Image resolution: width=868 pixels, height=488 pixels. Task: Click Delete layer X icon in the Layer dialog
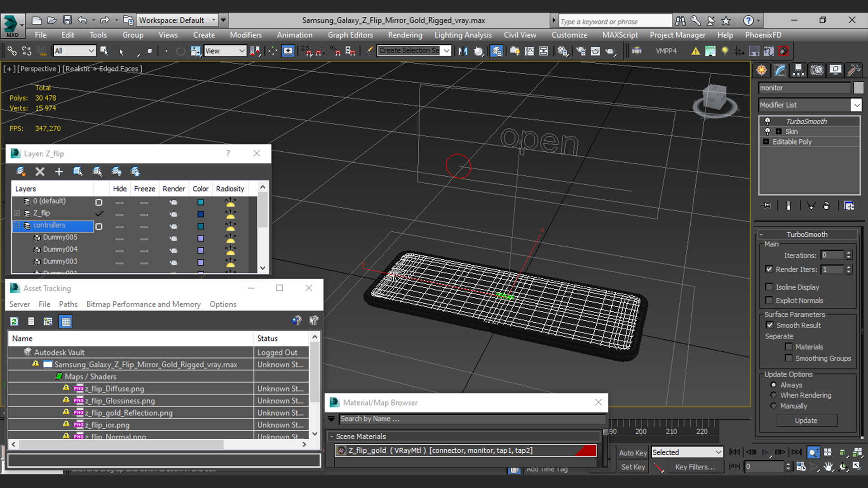(x=40, y=172)
